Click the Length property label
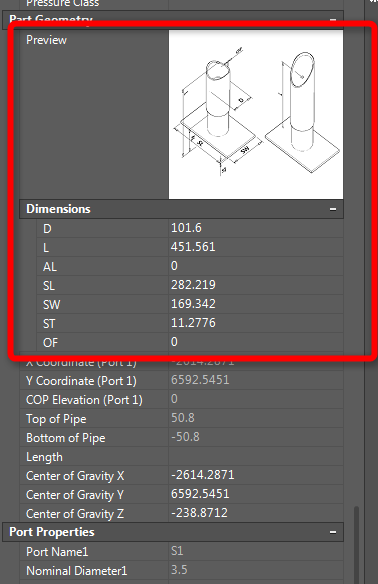The height and width of the screenshot is (584, 378). (44, 457)
